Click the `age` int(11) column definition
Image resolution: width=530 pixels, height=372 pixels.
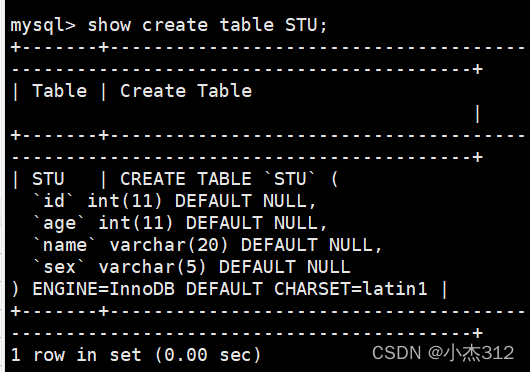[180, 223]
